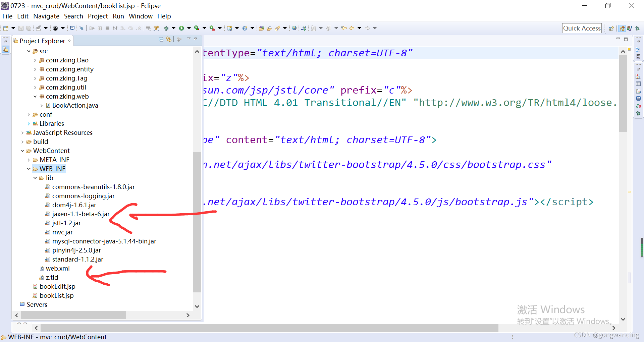The width and height of the screenshot is (644, 342).
Task: Collapse the src folder
Action: click(29, 51)
